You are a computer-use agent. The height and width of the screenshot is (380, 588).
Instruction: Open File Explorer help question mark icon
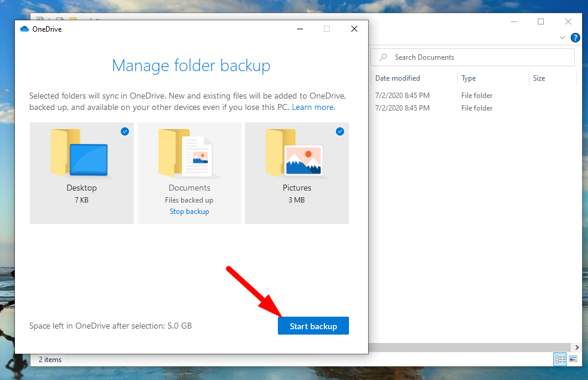point(575,38)
